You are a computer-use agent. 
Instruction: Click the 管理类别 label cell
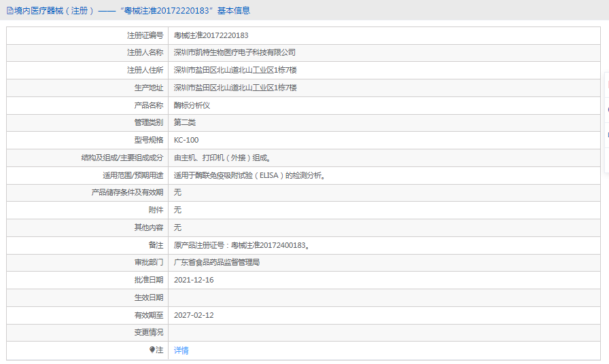(88, 123)
